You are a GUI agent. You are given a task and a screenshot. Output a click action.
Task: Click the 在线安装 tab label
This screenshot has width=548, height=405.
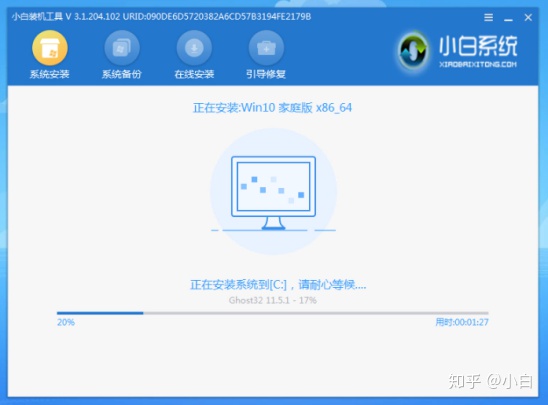pyautogui.click(x=194, y=74)
